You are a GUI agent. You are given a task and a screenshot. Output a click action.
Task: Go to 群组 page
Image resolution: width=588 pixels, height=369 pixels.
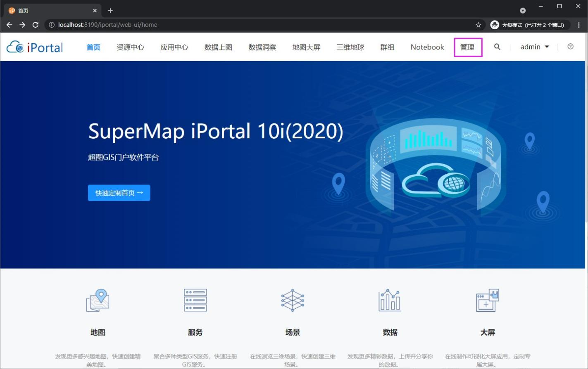(387, 47)
